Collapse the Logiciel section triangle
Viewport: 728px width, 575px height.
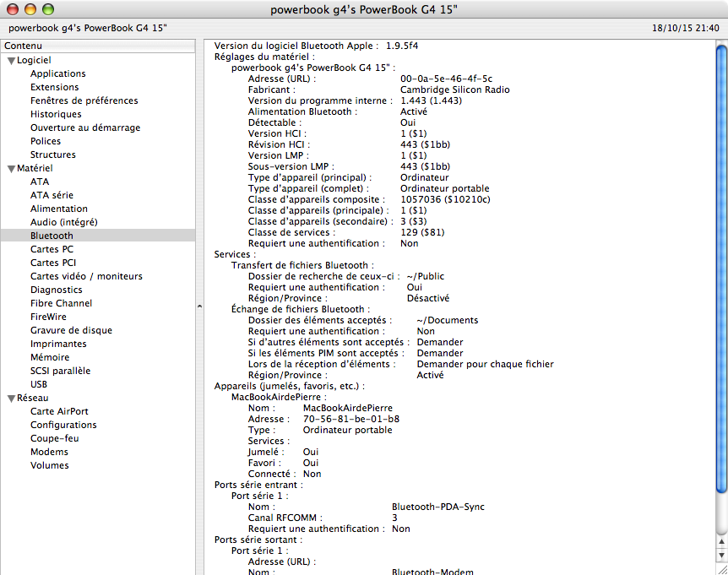[x=11, y=61]
